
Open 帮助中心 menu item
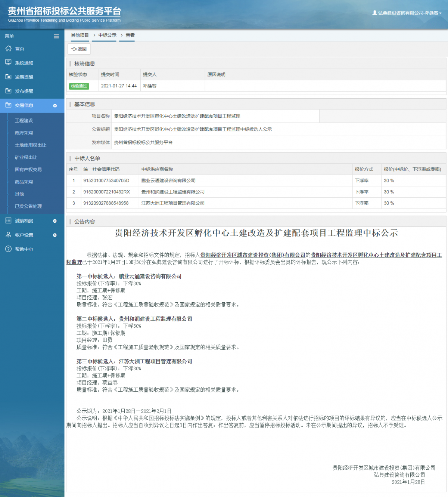coord(24,249)
